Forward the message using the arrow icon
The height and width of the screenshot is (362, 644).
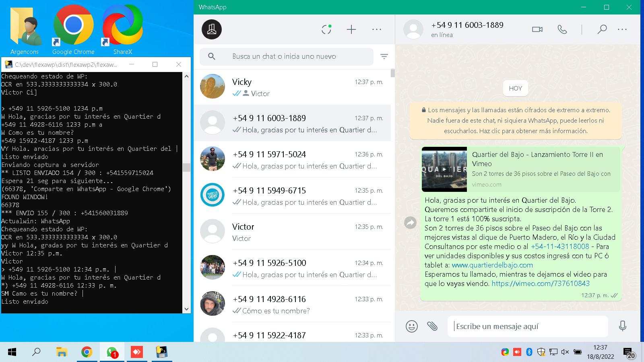[410, 223]
